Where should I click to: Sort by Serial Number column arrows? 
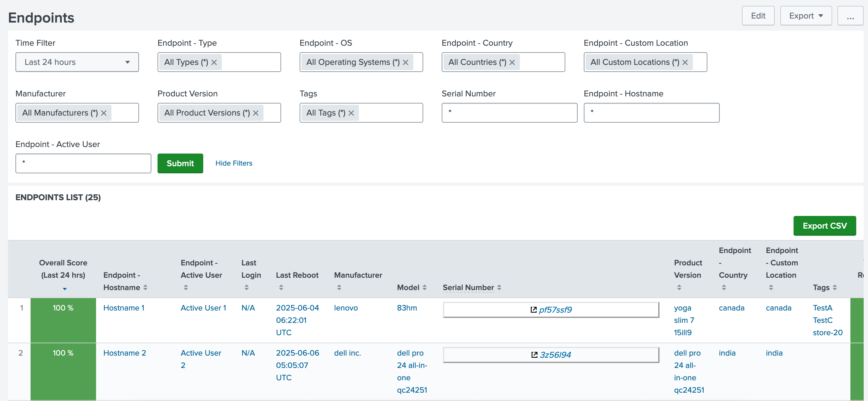[x=499, y=287]
